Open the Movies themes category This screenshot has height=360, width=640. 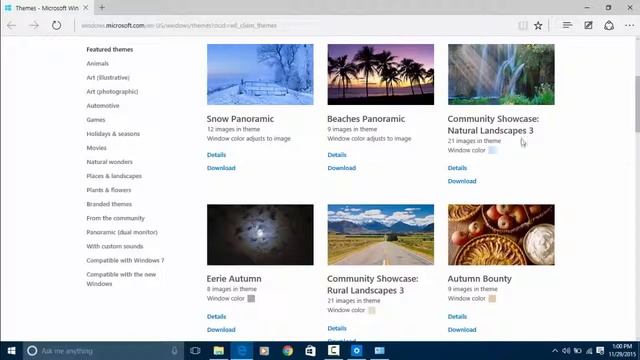pyautogui.click(x=96, y=148)
